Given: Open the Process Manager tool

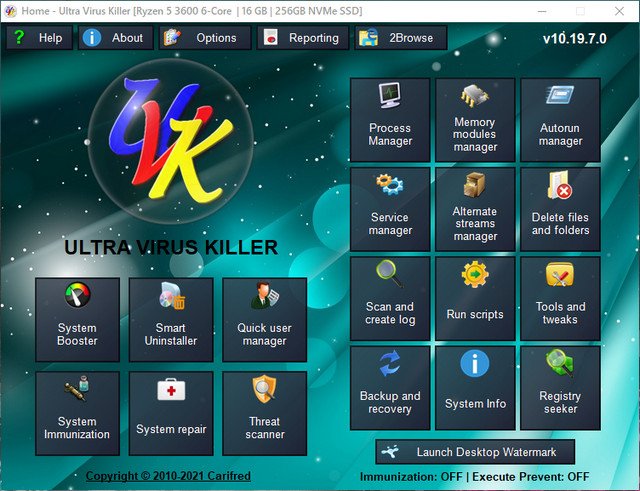Looking at the screenshot, I should pyautogui.click(x=390, y=119).
